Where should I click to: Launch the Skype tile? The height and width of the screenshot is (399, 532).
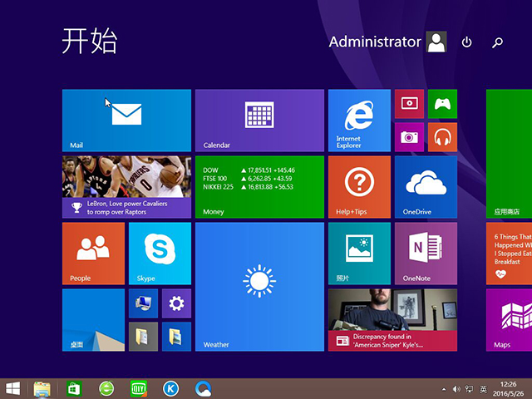tap(160, 254)
